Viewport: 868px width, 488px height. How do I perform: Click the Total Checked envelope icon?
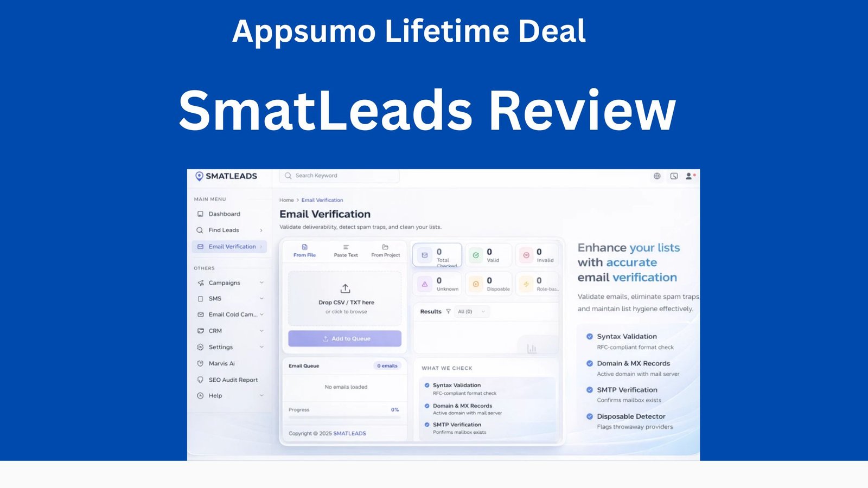(425, 255)
